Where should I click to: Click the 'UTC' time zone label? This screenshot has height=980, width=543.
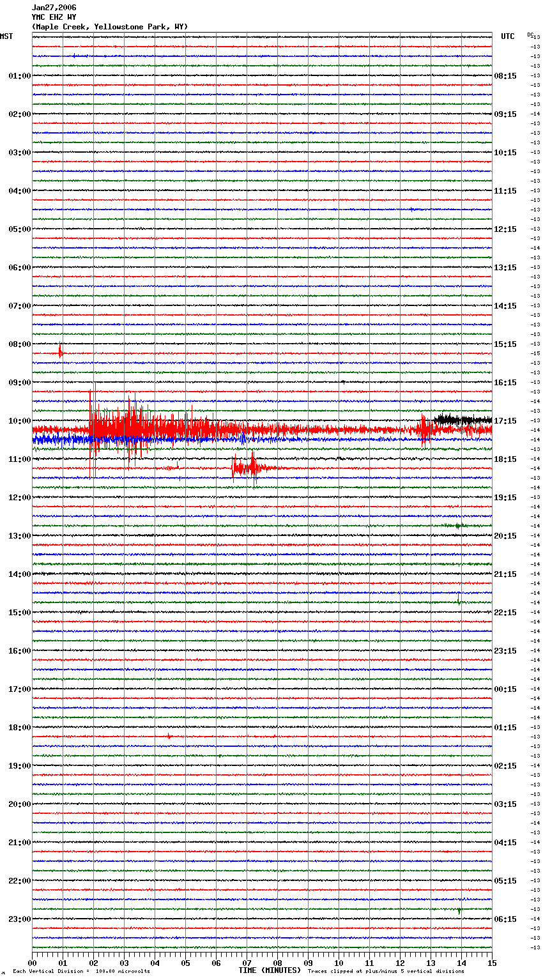[x=508, y=36]
